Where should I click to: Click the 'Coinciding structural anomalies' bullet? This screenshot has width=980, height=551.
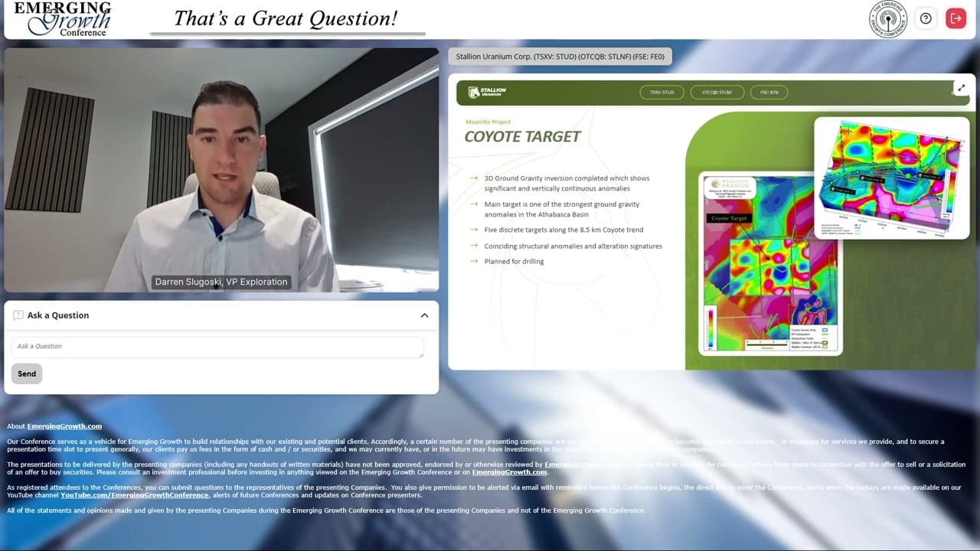(573, 246)
